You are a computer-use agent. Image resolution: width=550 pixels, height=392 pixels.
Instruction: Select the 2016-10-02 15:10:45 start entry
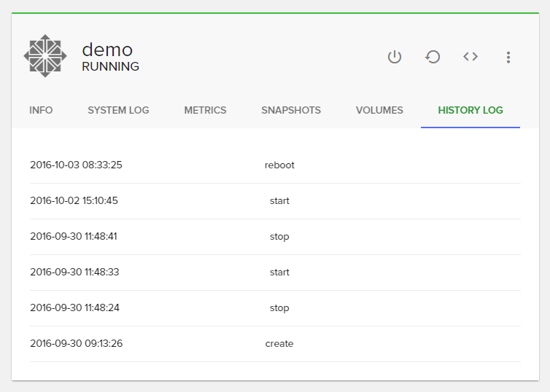(x=279, y=200)
